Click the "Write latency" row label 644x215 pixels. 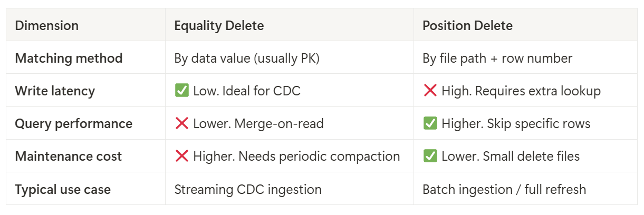pos(55,91)
